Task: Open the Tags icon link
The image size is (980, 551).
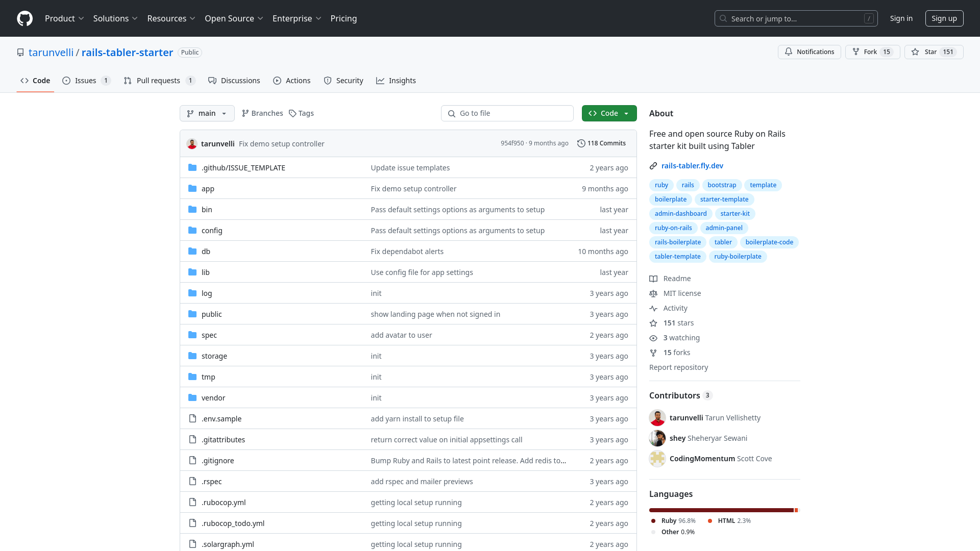Action: tap(292, 113)
